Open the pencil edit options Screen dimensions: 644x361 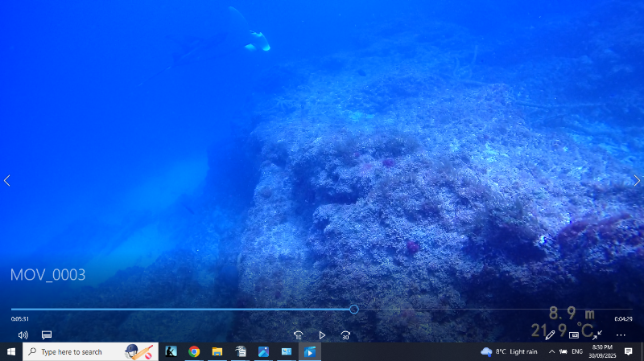550,334
